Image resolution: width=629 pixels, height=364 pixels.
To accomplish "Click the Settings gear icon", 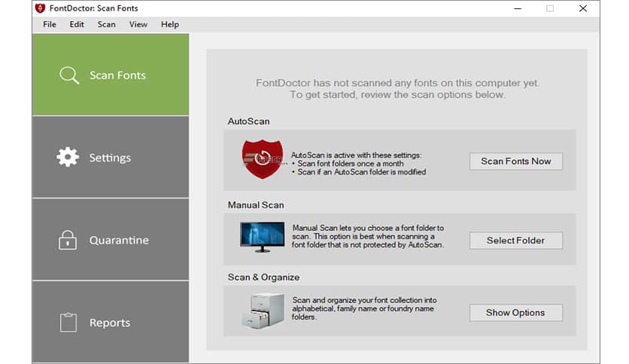I will (68, 157).
